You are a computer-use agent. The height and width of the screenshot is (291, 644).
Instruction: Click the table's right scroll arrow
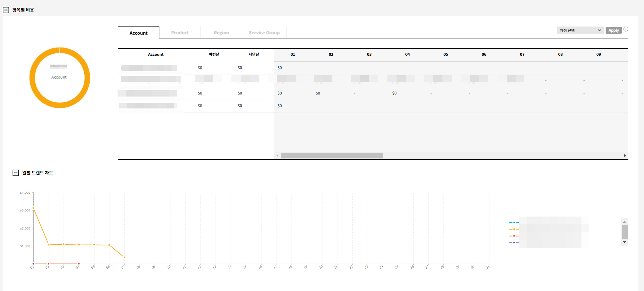click(625, 156)
